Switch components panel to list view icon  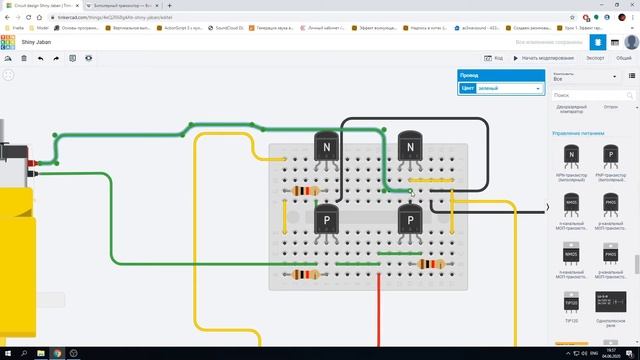pos(632,76)
